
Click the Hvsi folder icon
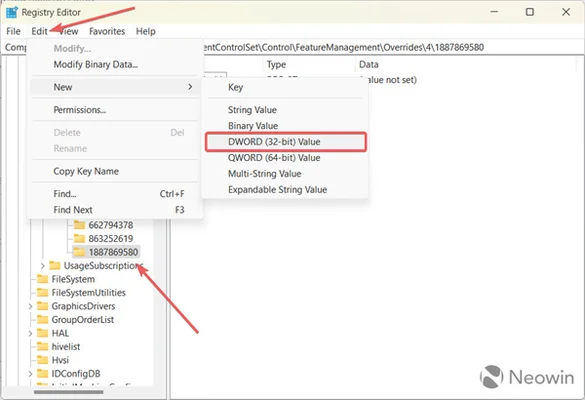tap(43, 360)
